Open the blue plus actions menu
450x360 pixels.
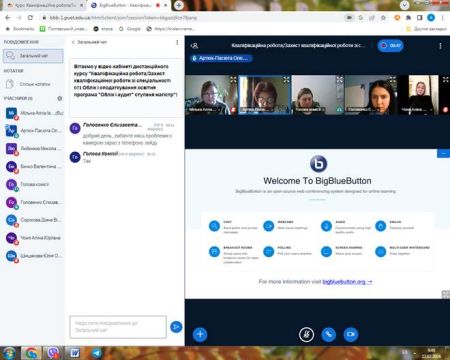200,334
